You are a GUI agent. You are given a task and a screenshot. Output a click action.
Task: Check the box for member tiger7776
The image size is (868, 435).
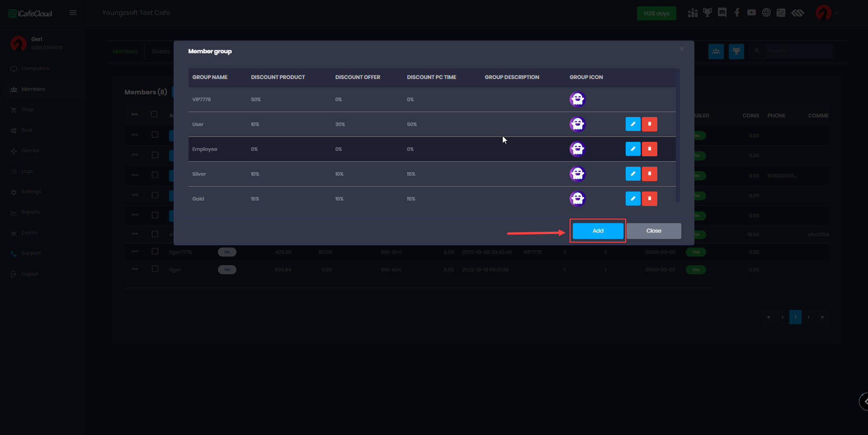point(155,251)
